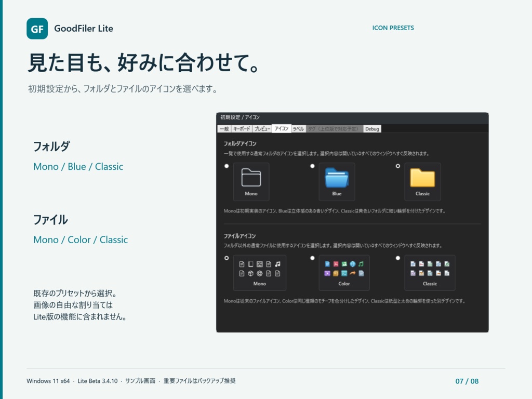
Task: Toggle the Classic folder radio button
Action: (x=397, y=166)
